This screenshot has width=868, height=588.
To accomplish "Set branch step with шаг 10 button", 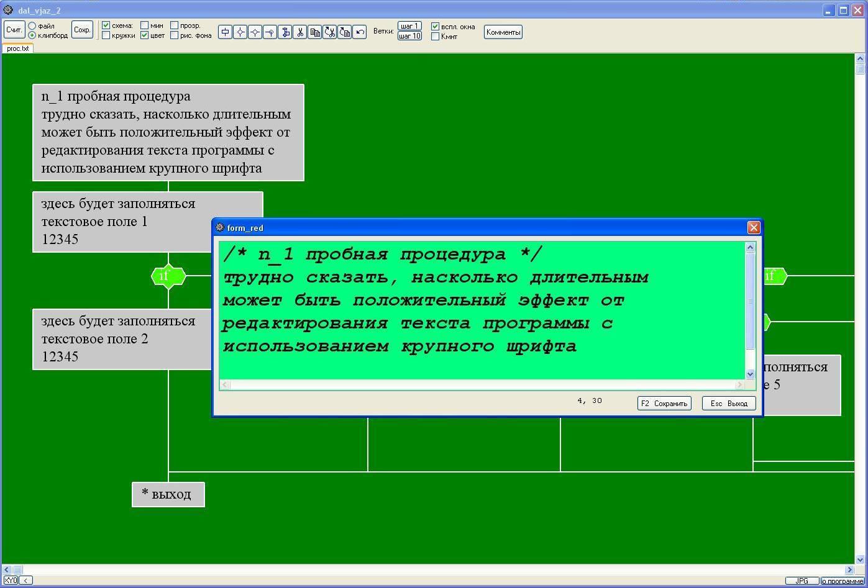I will [x=409, y=37].
